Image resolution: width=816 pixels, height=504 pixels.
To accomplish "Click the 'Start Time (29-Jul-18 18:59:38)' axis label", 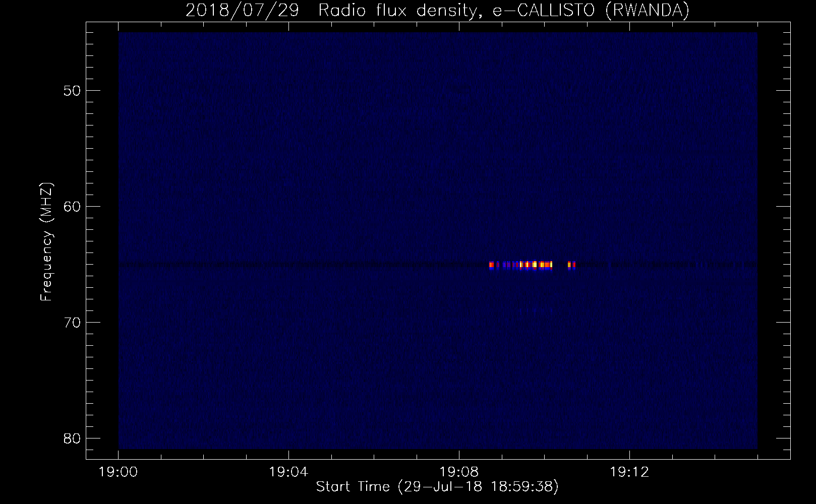I will pos(437,487).
